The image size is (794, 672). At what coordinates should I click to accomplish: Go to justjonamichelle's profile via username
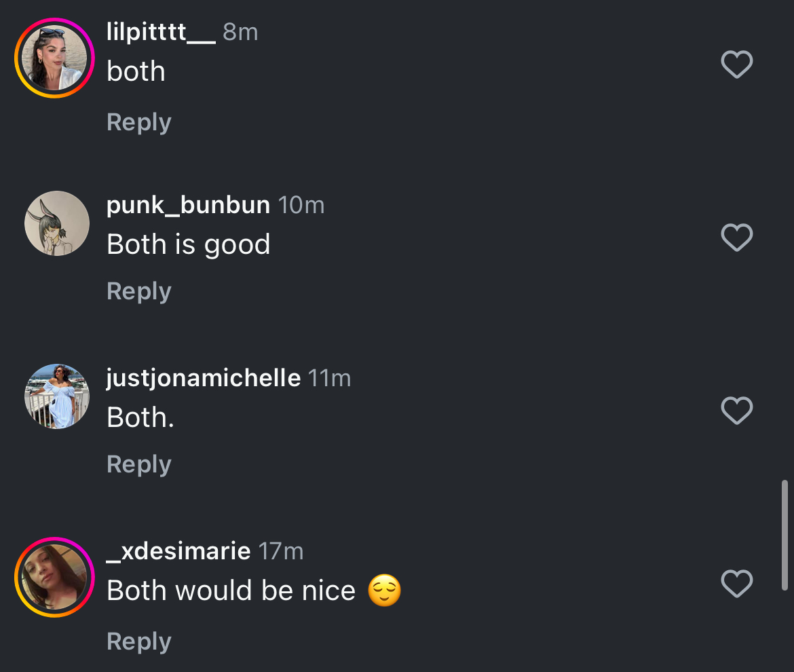(x=203, y=378)
